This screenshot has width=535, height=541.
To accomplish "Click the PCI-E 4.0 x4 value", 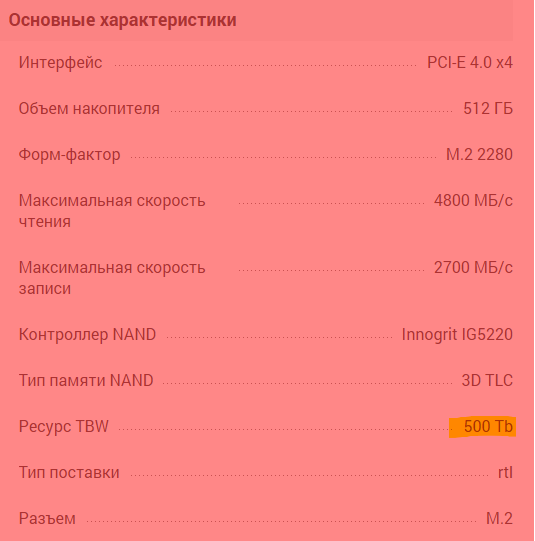I will (x=470, y=62).
